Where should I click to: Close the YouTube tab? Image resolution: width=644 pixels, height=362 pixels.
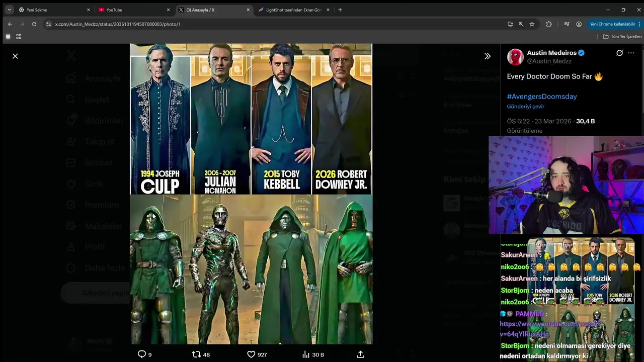[168, 10]
